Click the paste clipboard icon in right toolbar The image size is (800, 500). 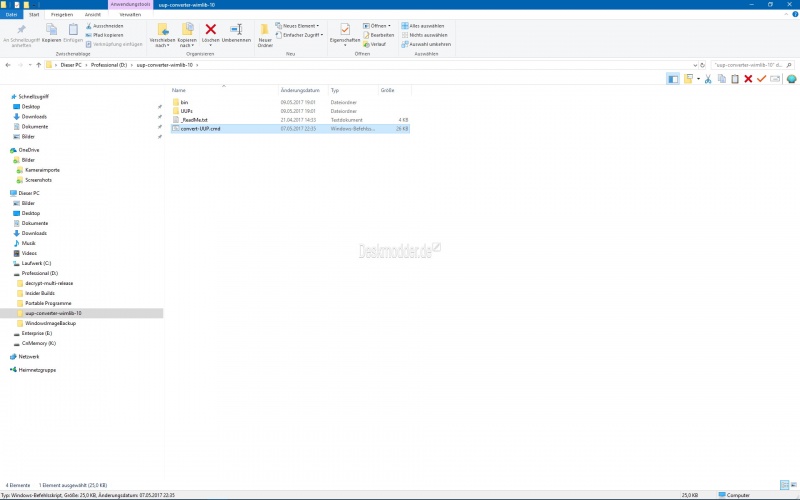(735, 79)
